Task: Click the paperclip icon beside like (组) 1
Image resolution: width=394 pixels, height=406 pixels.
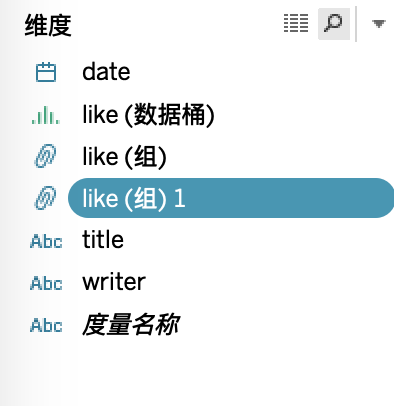Action: point(46,198)
